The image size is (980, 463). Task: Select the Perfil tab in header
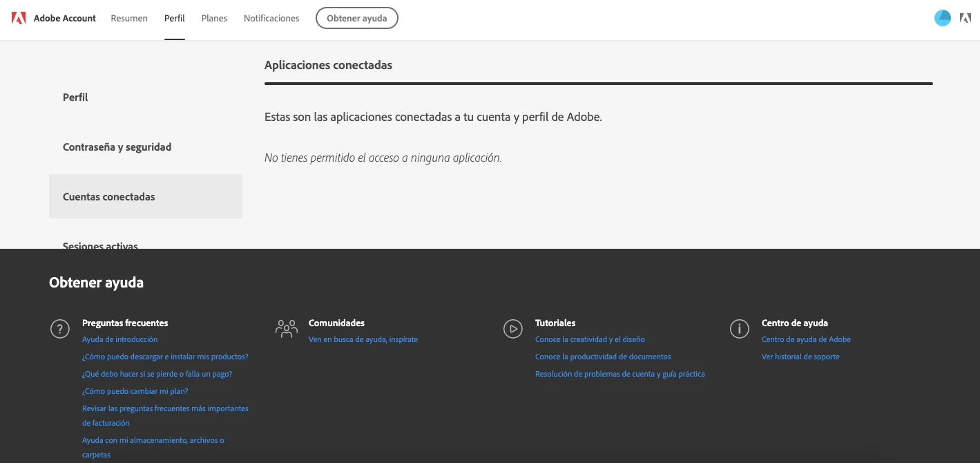click(175, 19)
